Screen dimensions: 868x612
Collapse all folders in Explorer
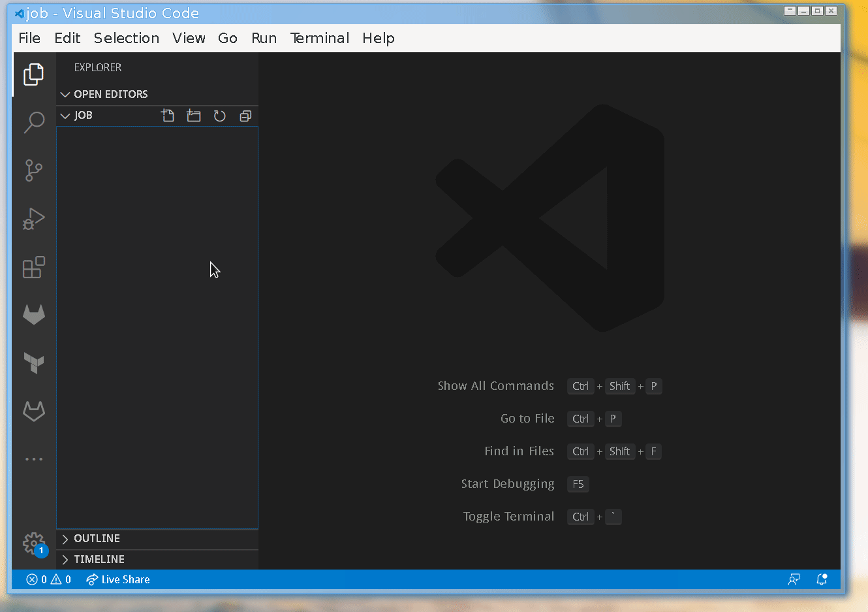(245, 116)
